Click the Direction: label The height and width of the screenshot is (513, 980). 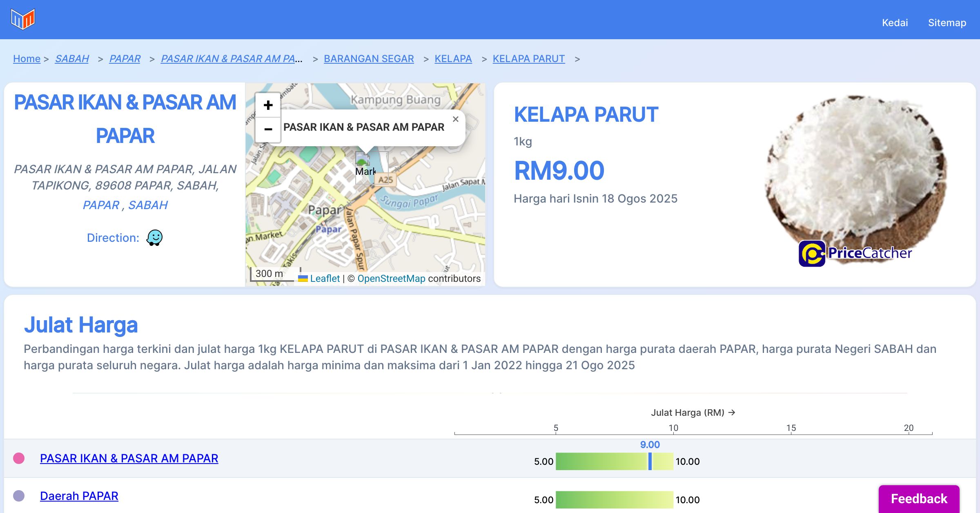[x=113, y=238]
